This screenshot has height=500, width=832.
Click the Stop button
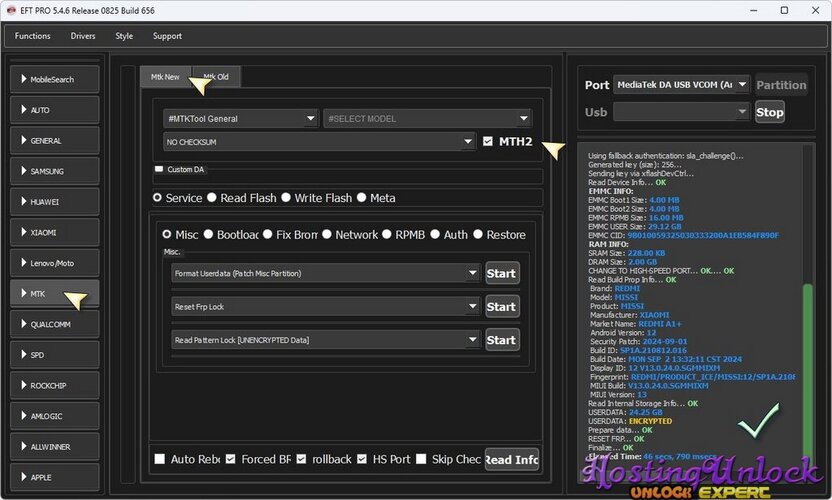click(x=770, y=112)
